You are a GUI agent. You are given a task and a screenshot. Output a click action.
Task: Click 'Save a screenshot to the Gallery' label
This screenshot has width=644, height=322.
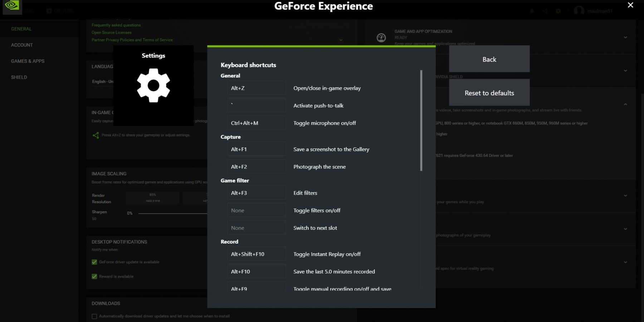pos(331,149)
